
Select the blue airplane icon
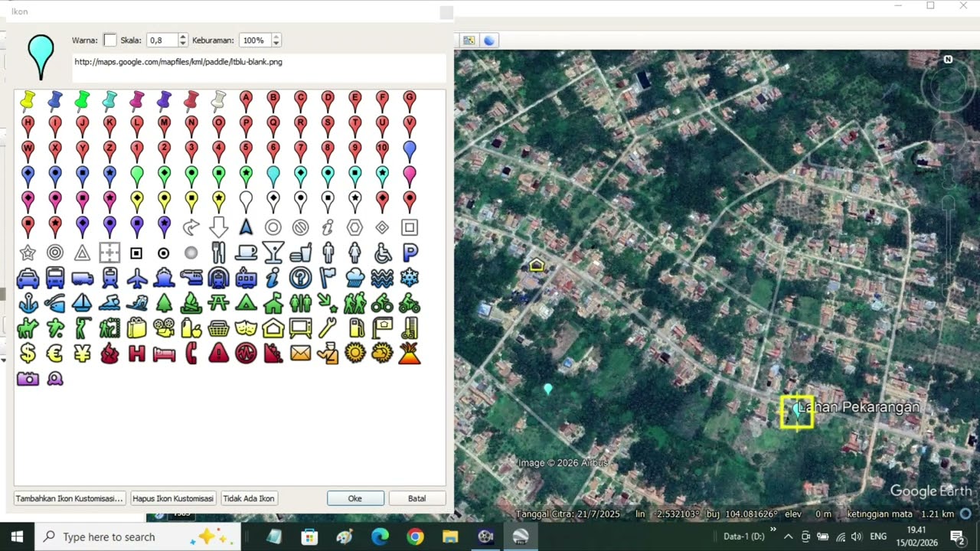[x=136, y=278]
